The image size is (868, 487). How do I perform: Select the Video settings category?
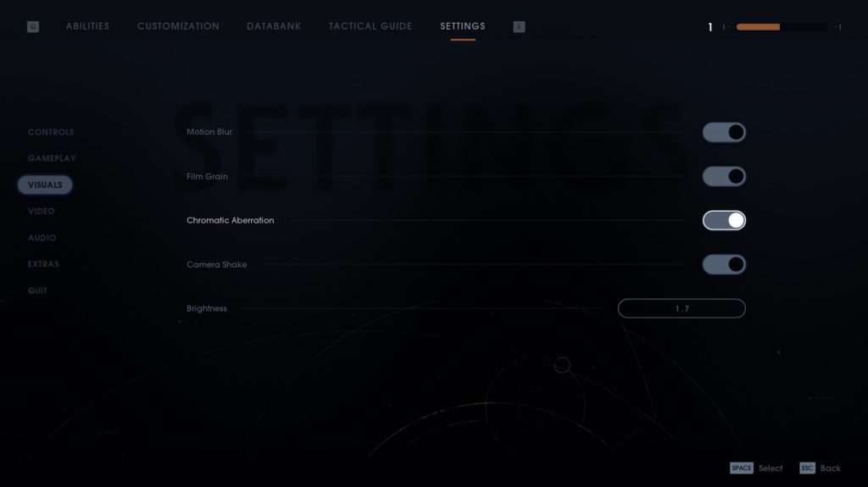[42, 212]
